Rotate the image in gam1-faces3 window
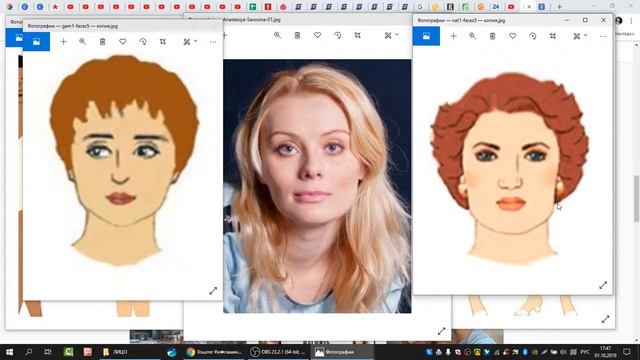The width and height of the screenshot is (640, 360). [142, 42]
